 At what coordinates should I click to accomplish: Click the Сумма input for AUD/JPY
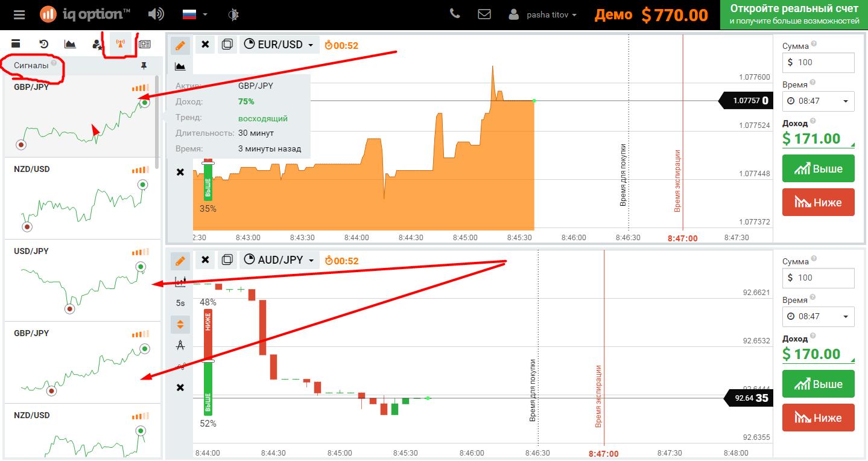click(818, 278)
